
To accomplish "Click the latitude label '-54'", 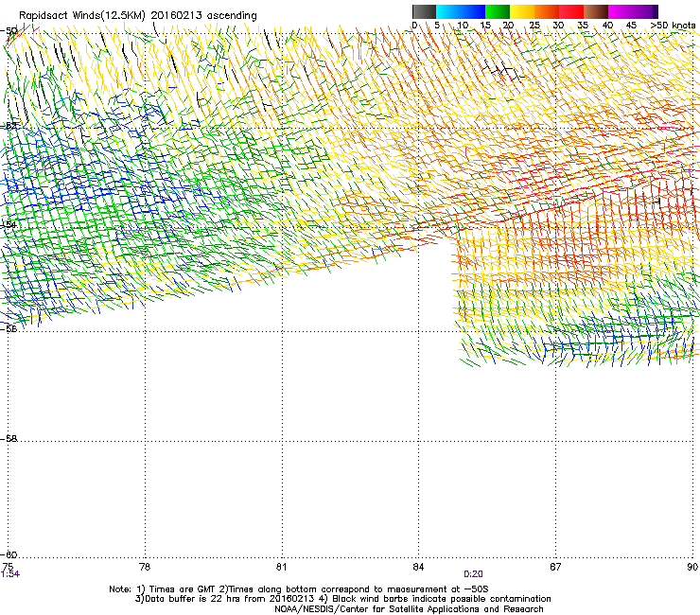I will point(9,224).
